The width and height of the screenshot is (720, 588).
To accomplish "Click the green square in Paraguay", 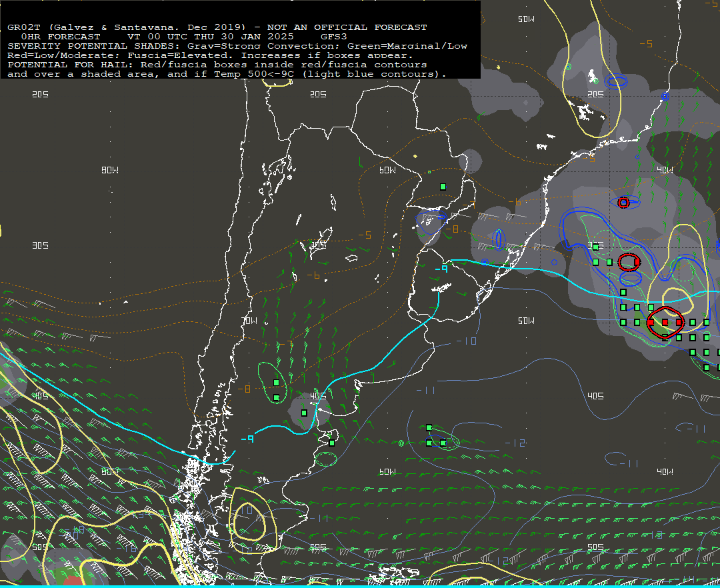I will point(443,187).
